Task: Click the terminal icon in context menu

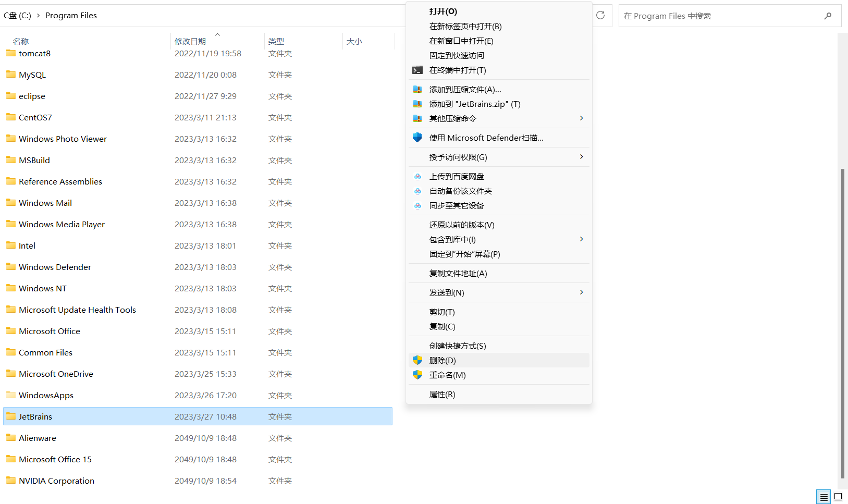Action: click(x=417, y=70)
